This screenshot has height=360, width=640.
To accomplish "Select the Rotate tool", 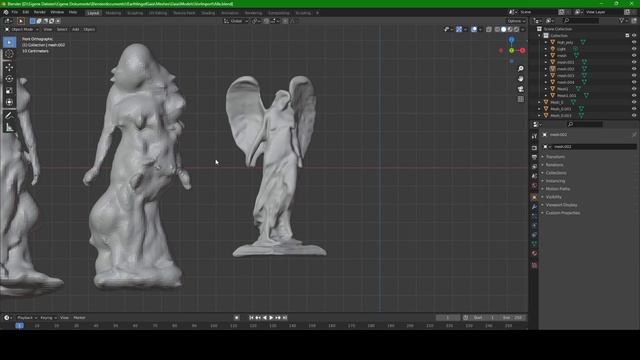I will tap(9, 79).
